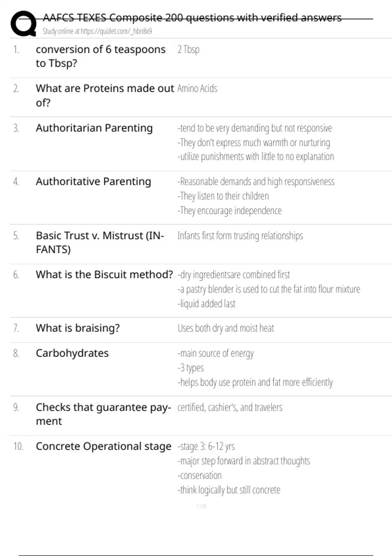
Task: Click the 'Concrete Operational stage' term
Action: click(103, 446)
